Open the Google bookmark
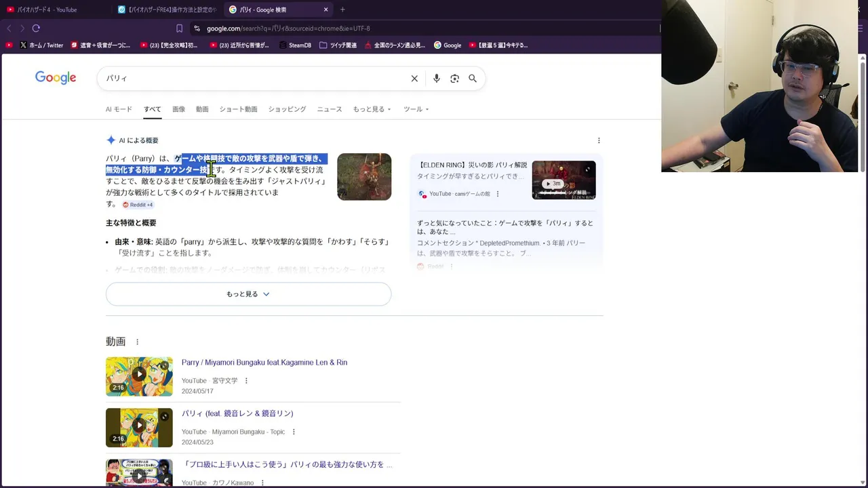Image resolution: width=868 pixels, height=488 pixels. click(x=448, y=45)
